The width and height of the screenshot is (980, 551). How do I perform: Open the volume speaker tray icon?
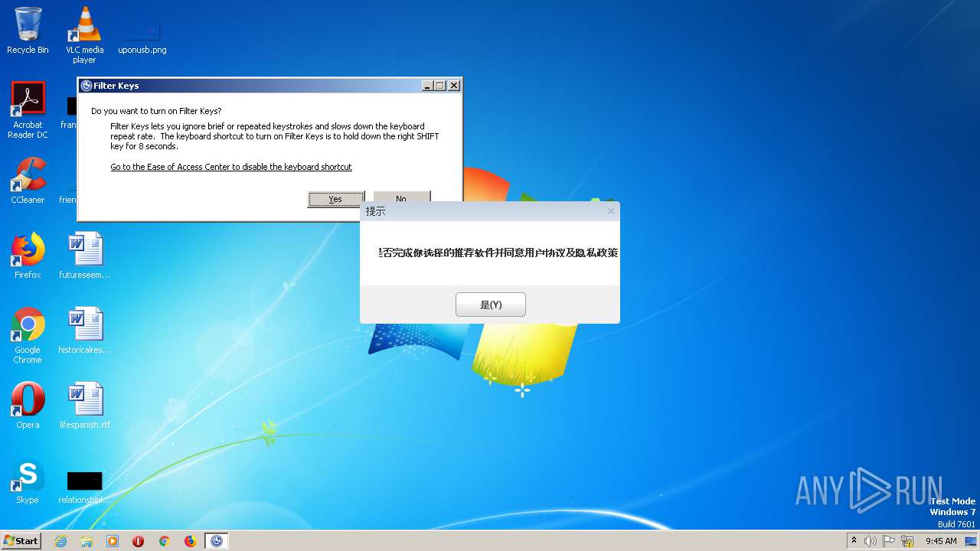point(871,541)
